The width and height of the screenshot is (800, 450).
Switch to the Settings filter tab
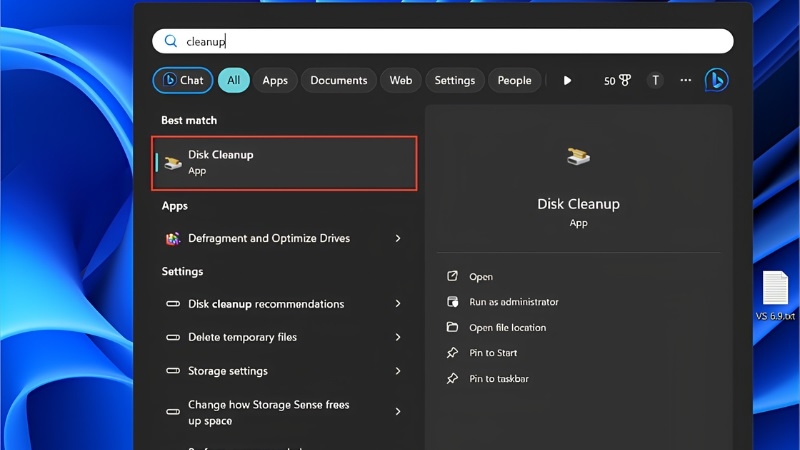[x=455, y=80]
